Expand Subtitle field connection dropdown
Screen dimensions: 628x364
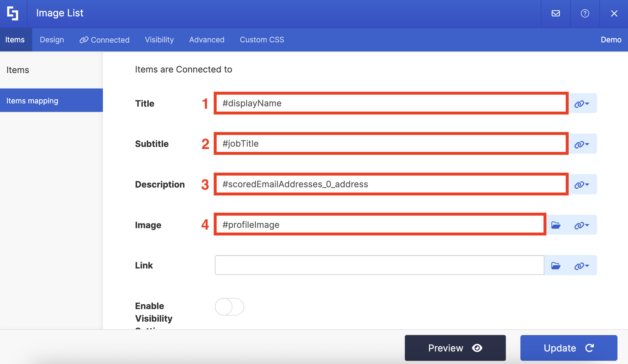582,144
